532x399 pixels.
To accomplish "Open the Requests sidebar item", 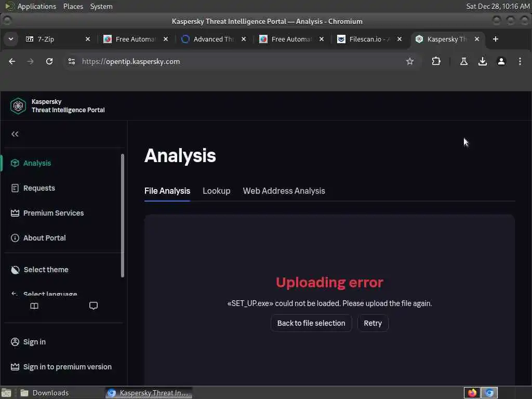I will click(39, 188).
